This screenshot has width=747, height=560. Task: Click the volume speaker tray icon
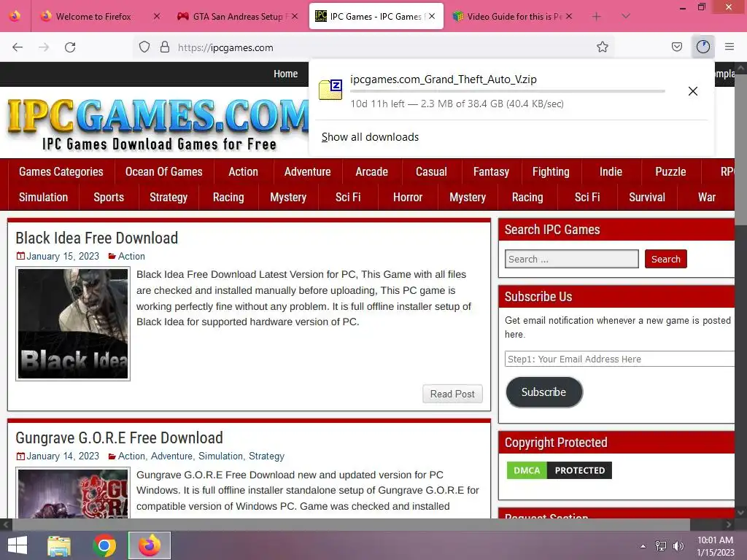[x=678, y=546]
